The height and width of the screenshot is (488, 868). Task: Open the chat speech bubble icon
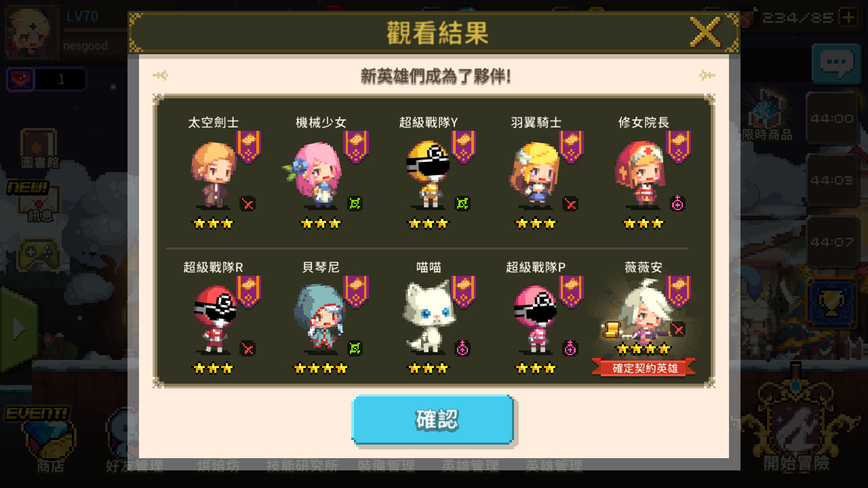coord(837,64)
